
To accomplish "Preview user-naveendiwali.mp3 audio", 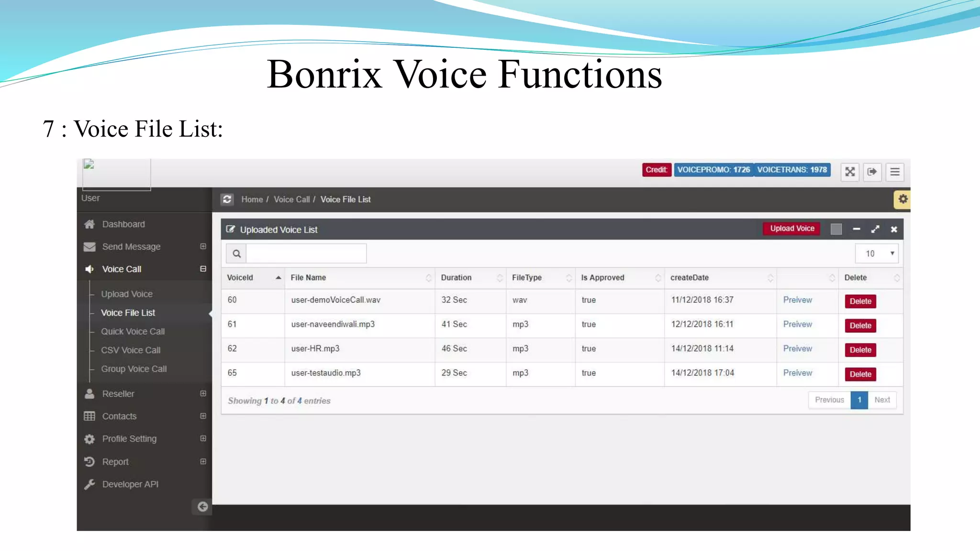I will click(797, 324).
